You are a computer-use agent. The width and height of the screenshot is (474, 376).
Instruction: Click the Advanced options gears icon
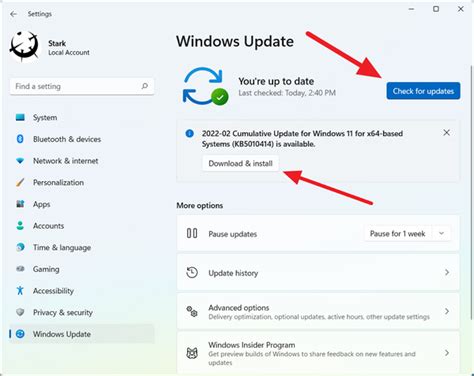pos(192,311)
